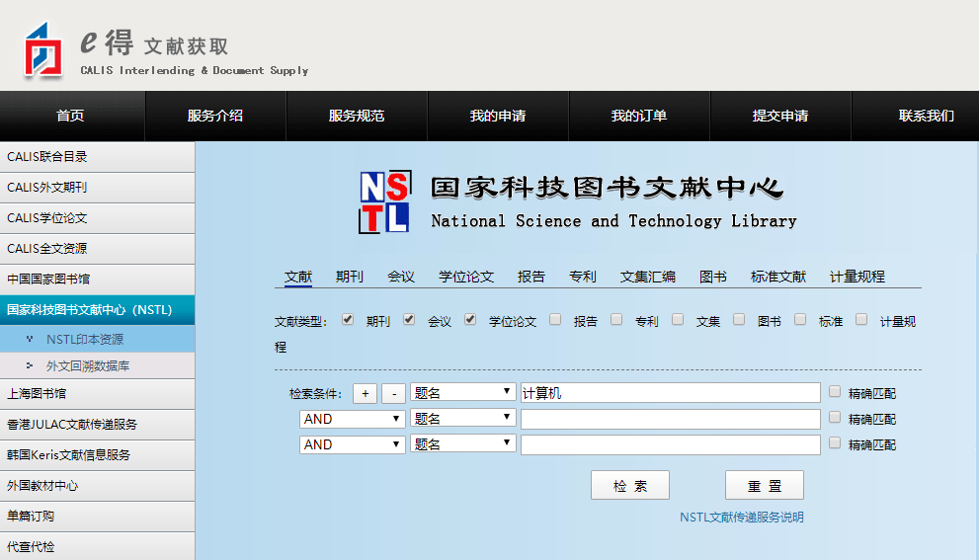Toggle the 会议 document type checkbox

click(x=409, y=320)
